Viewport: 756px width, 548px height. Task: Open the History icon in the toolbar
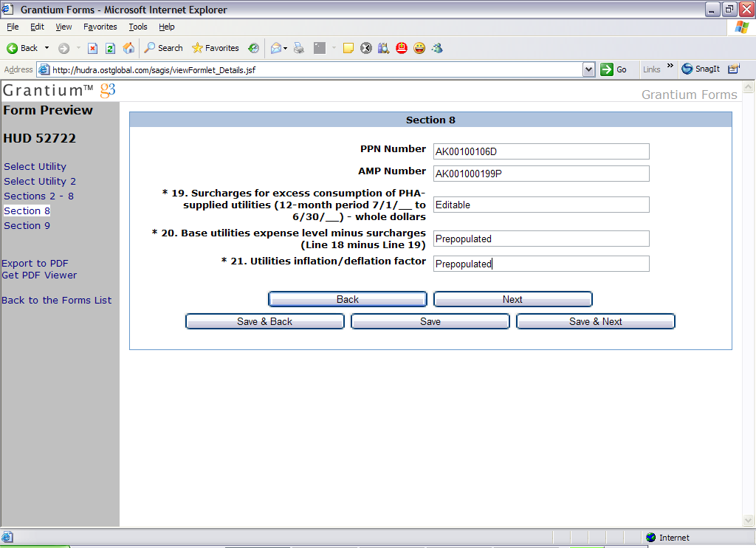point(254,48)
